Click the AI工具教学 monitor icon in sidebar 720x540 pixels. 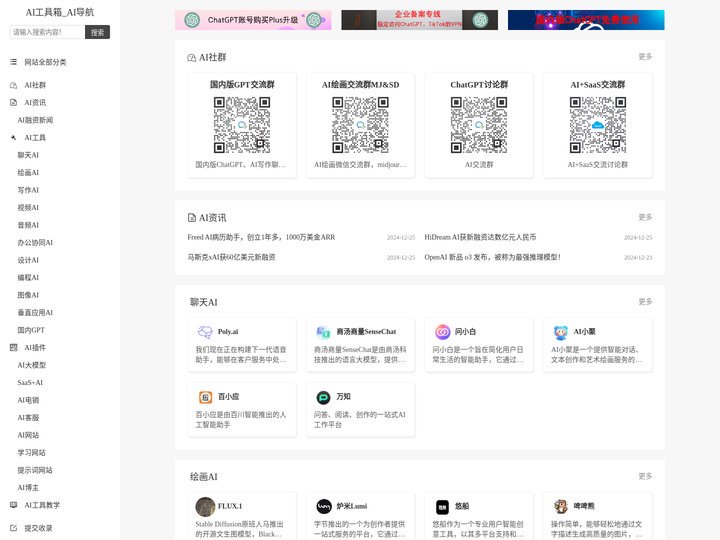(13, 505)
